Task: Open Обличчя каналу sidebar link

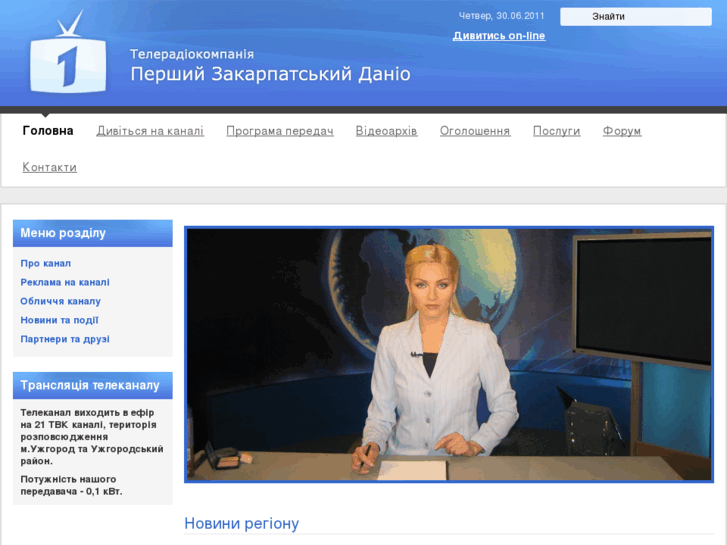Action: [60, 301]
